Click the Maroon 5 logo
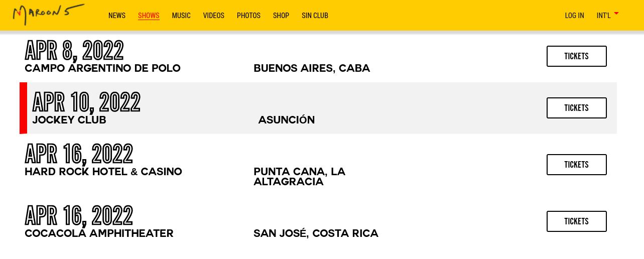 [x=48, y=14]
